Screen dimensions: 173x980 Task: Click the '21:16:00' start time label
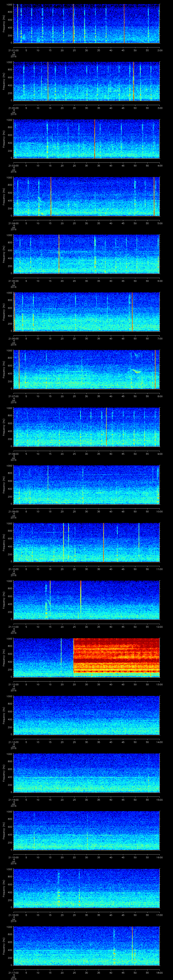click(x=13, y=915)
